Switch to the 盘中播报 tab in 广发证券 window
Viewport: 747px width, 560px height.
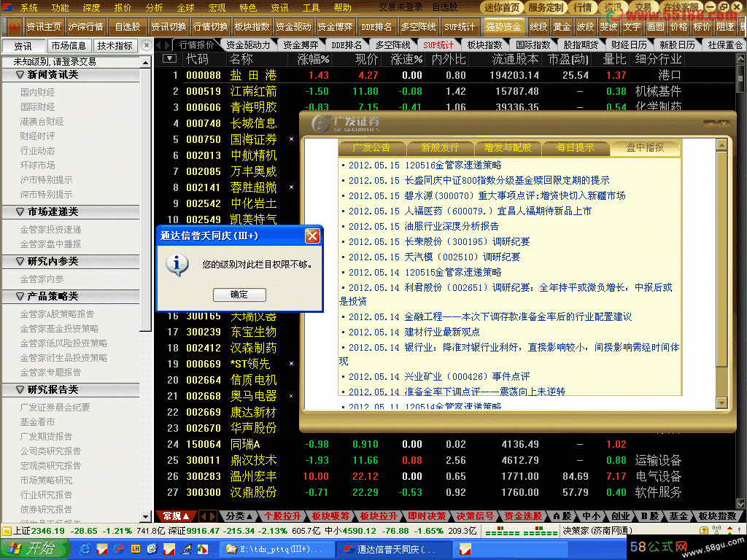(645, 147)
